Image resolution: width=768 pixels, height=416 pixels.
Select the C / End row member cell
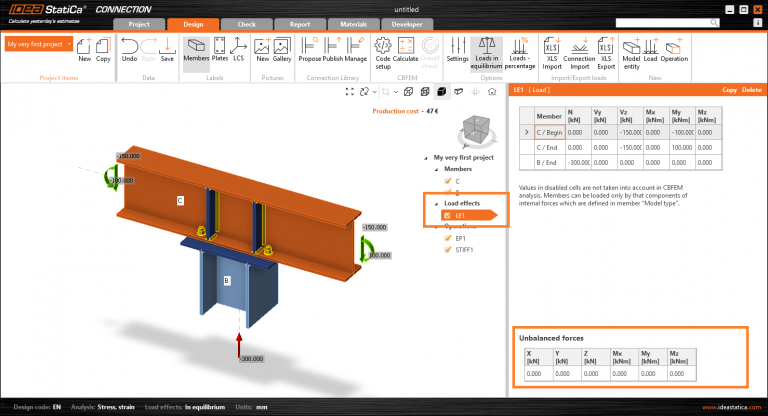549,147
